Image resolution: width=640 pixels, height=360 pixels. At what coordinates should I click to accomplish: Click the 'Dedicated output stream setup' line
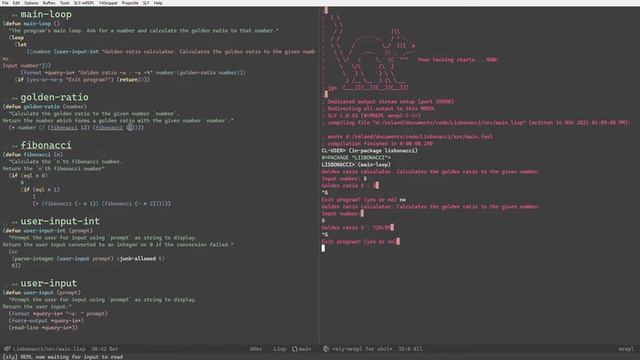391,102
